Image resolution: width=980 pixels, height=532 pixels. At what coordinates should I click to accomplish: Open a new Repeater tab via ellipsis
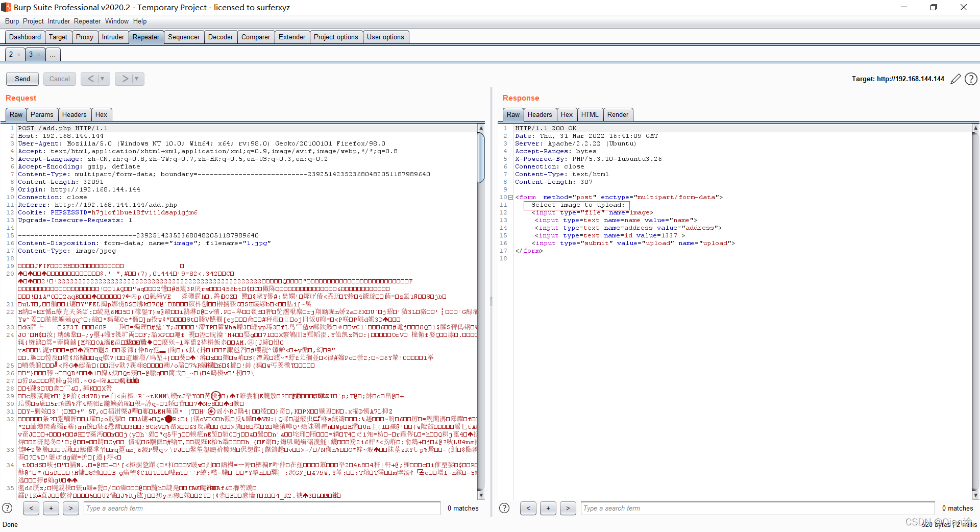[53, 55]
